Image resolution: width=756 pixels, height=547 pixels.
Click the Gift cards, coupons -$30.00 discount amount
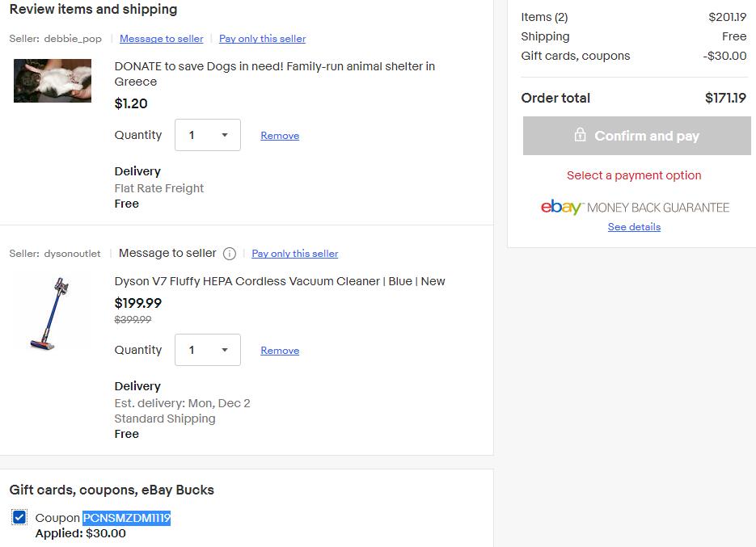[x=724, y=56]
